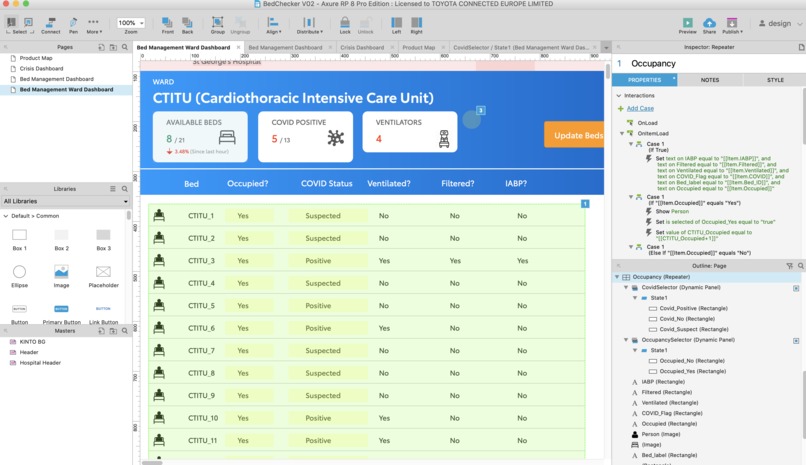
Task: Select the Ellipse library widget
Action: [x=20, y=276]
